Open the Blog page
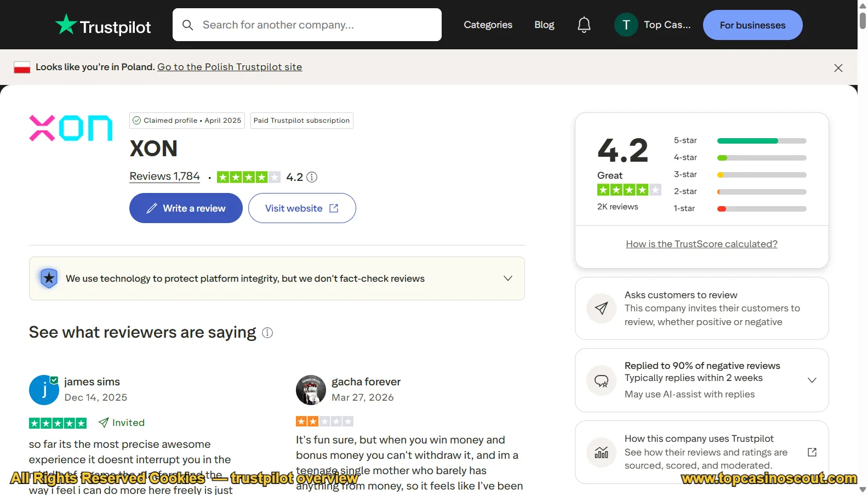868x495 pixels. 544,25
